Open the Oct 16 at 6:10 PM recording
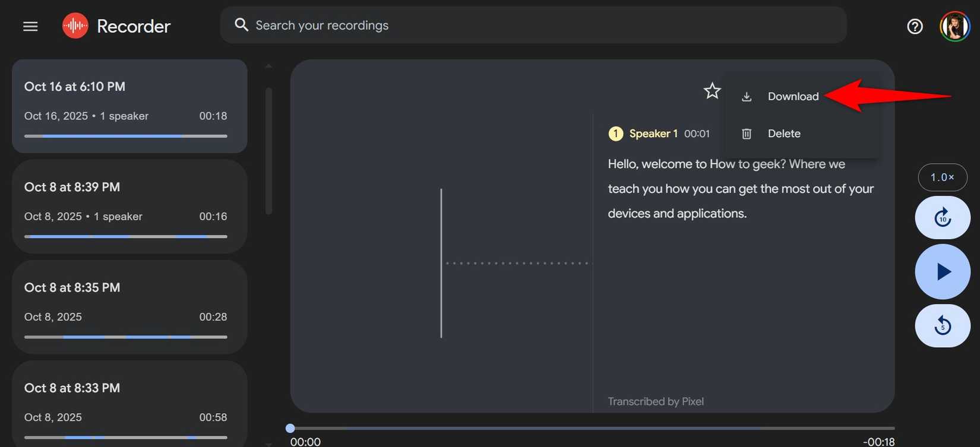Image resolution: width=980 pixels, height=447 pixels. [129, 106]
